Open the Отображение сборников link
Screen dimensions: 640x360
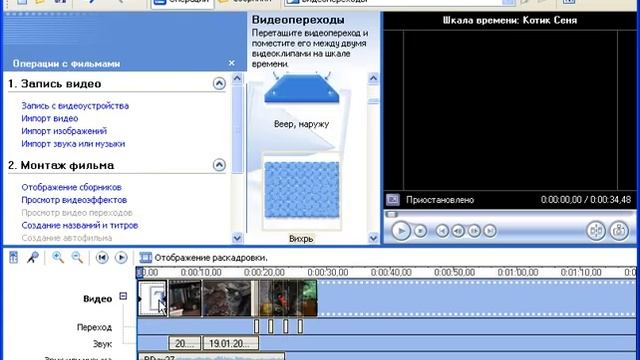tap(71, 187)
